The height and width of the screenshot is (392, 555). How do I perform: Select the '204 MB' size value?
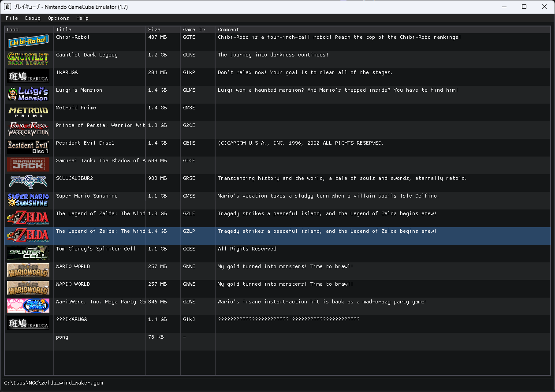coord(157,72)
